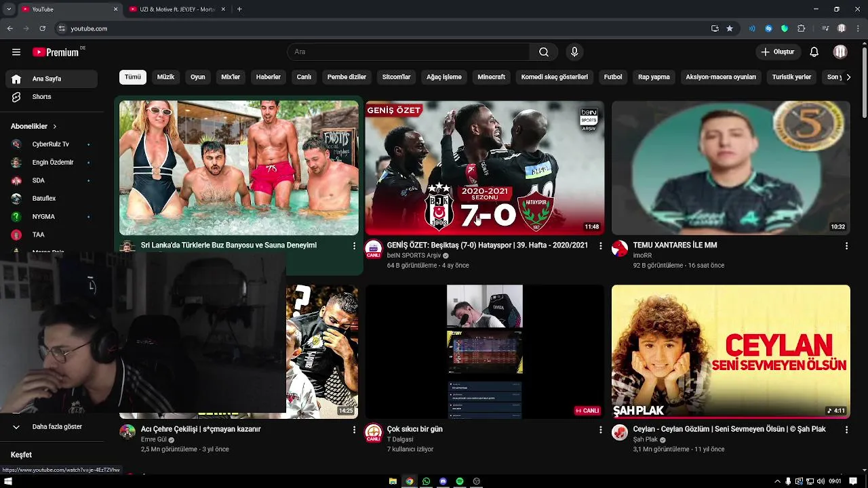Viewport: 868px width, 488px height.
Task: Select Aksiyon-macera oyunları chip
Action: point(721,77)
